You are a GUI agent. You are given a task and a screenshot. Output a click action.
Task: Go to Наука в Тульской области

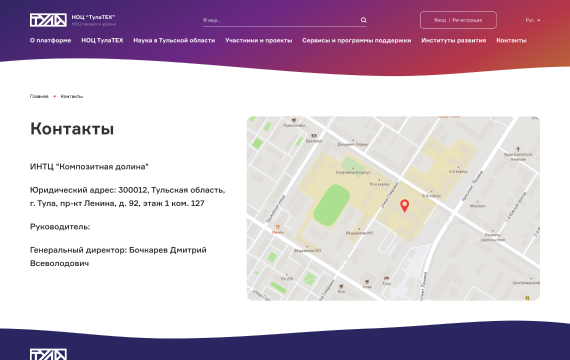[174, 40]
